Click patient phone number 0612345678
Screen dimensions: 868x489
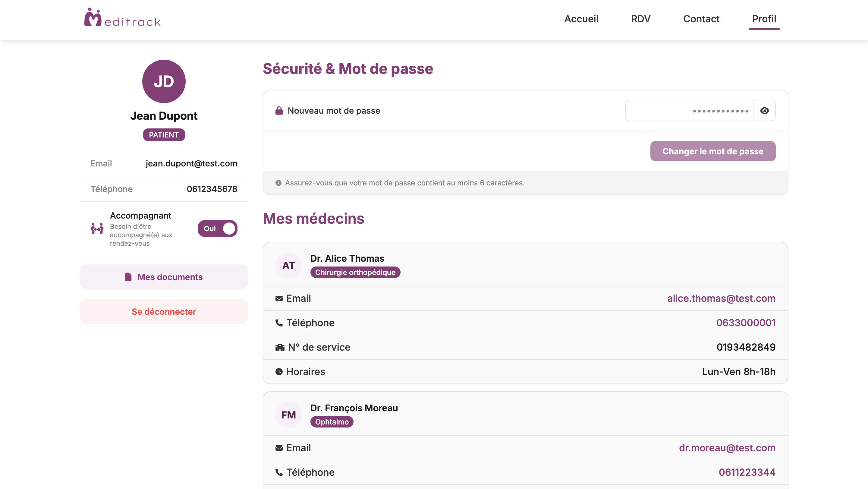point(212,189)
